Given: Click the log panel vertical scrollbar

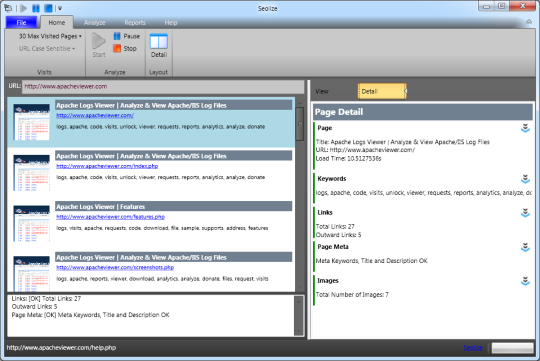Looking at the screenshot, I should click(299, 316).
